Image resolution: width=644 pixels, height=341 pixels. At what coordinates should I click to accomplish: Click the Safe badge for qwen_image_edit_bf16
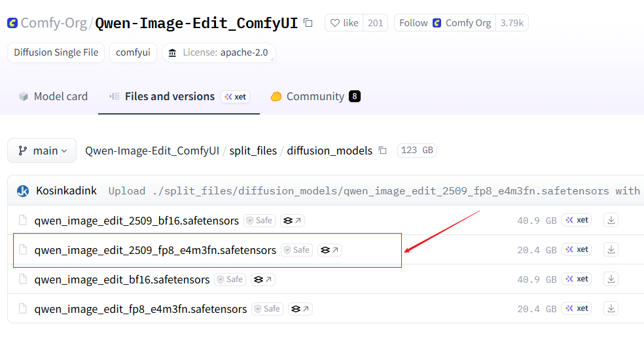pos(230,279)
